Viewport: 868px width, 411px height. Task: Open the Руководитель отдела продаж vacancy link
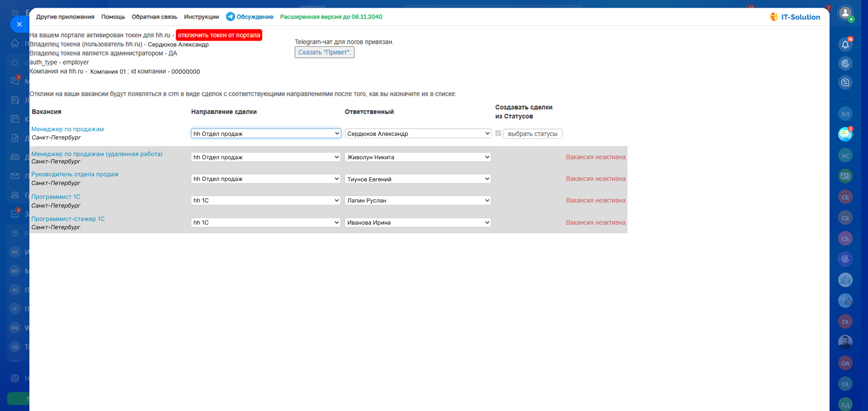point(75,174)
